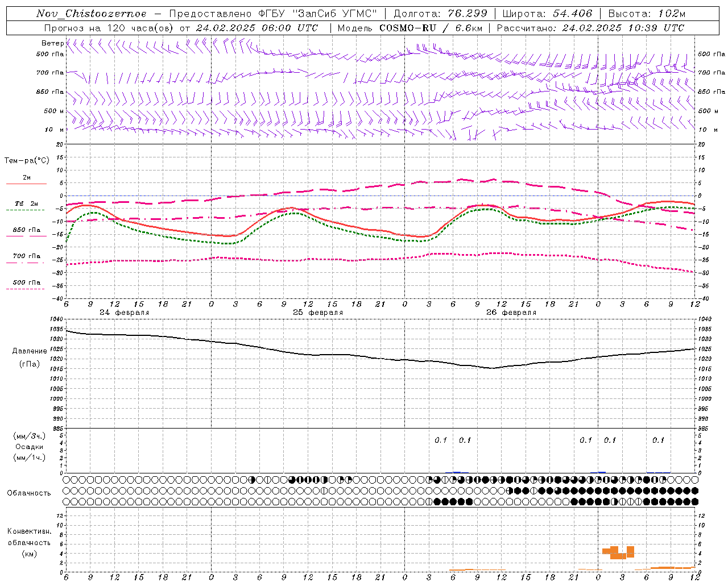This screenshot has height=582, width=728.
Task: Click the '1040' tick on left pressure axis
Action: [57, 319]
